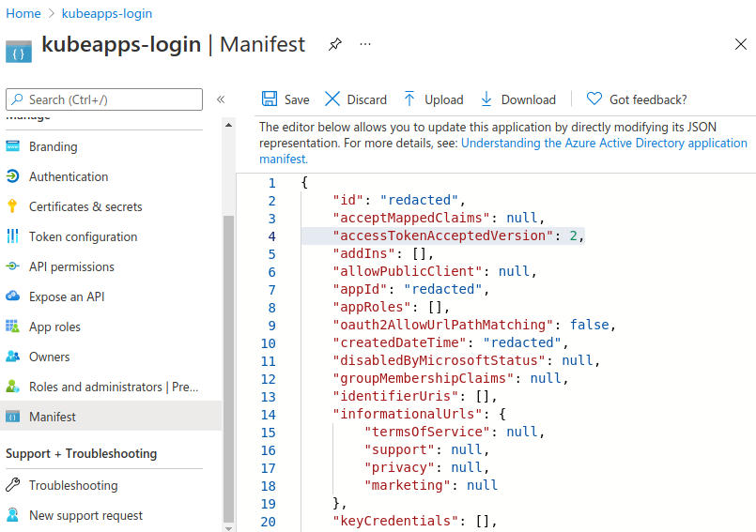Click line number 1 in the editor
Image resolution: width=756 pixels, height=532 pixels.
click(x=272, y=183)
